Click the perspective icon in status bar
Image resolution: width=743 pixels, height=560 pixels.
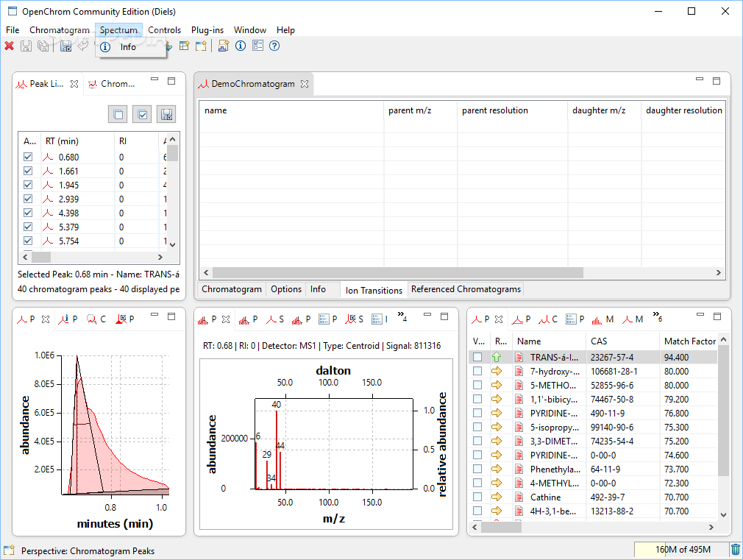9,550
